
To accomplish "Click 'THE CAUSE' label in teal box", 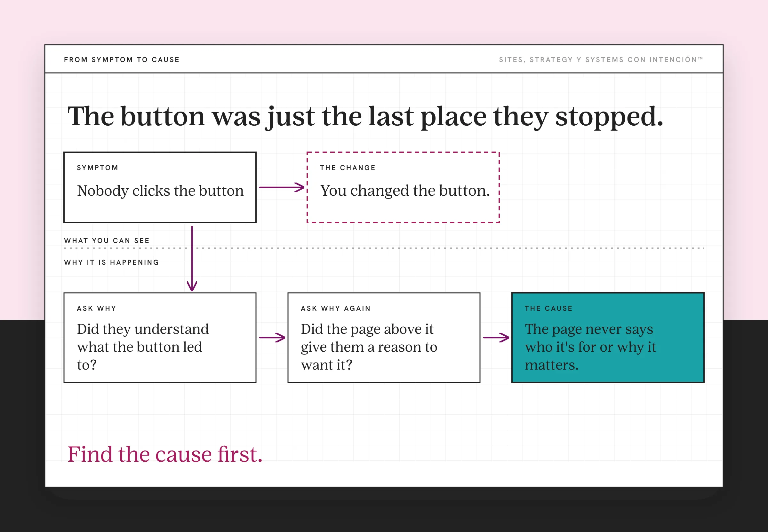I will tap(548, 308).
